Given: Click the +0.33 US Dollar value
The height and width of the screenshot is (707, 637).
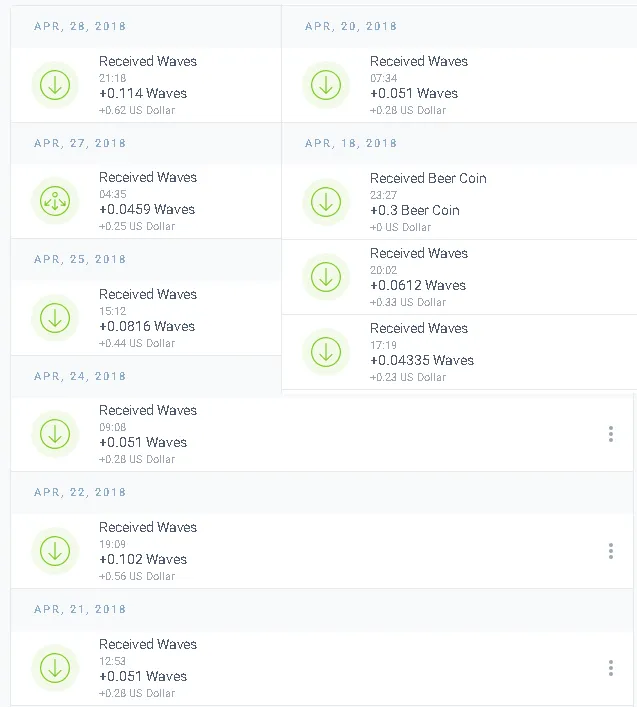Looking at the screenshot, I should [x=408, y=302].
